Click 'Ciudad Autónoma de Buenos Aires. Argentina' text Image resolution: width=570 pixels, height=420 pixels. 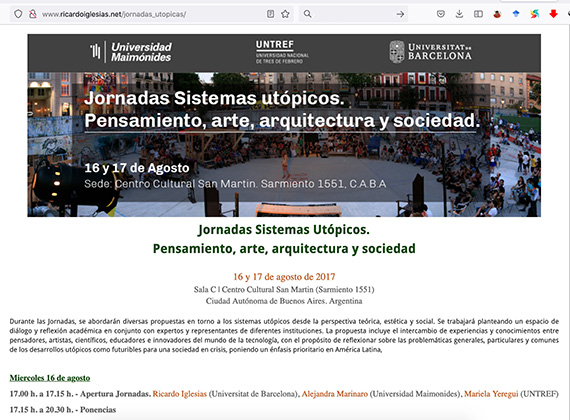[x=284, y=301]
